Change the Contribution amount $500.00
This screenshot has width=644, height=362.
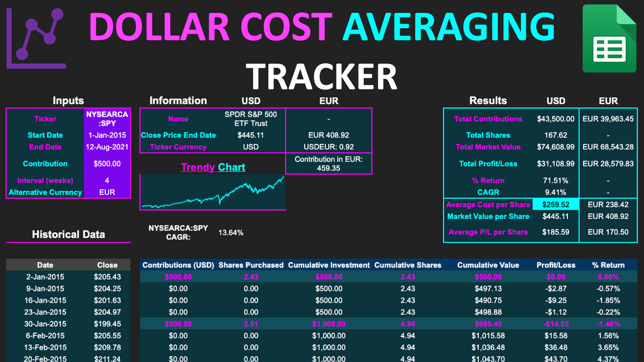coord(107,163)
